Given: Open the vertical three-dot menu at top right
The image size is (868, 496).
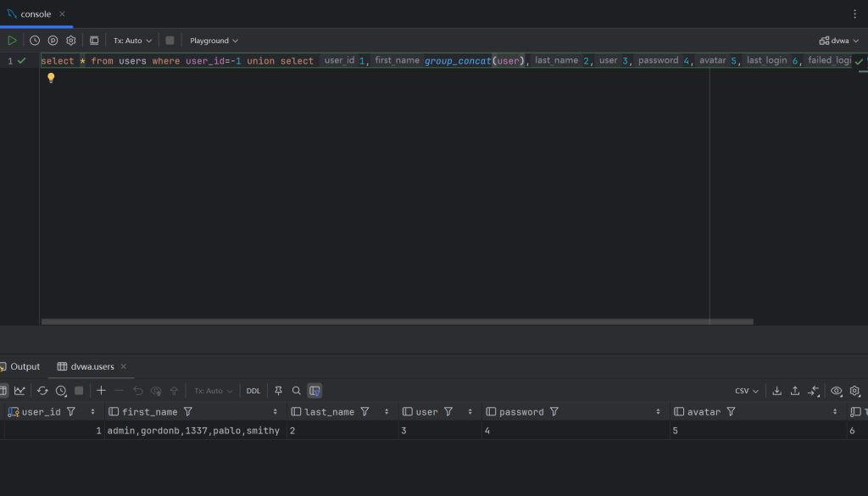Looking at the screenshot, I should (x=854, y=14).
